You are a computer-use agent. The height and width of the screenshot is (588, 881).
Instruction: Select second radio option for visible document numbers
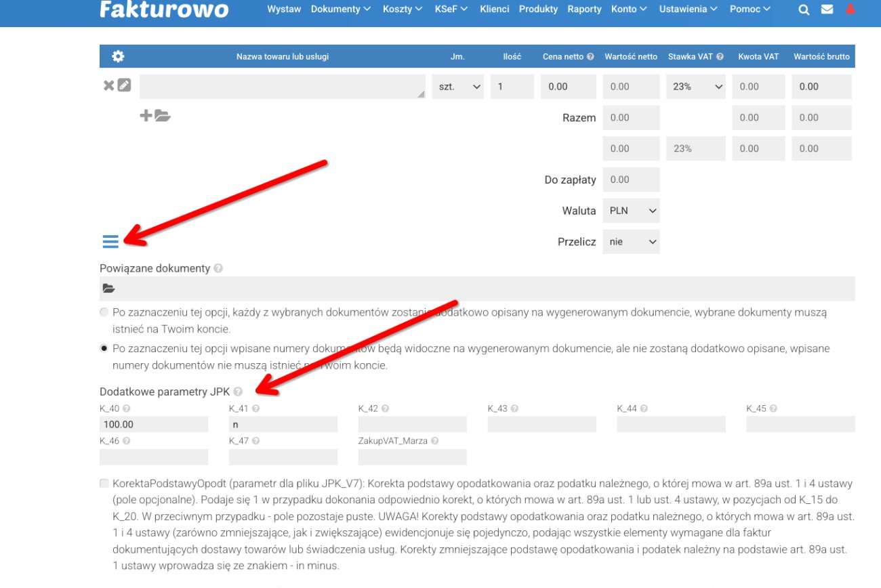pos(104,348)
